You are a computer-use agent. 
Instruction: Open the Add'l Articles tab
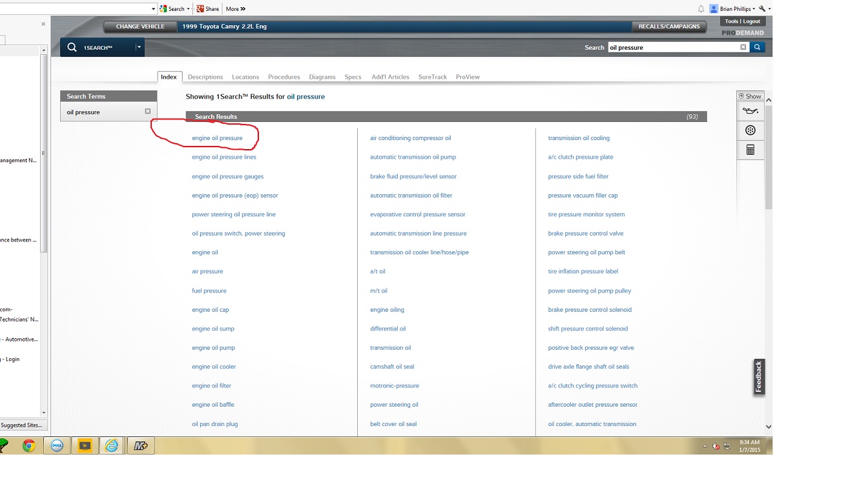click(x=390, y=77)
